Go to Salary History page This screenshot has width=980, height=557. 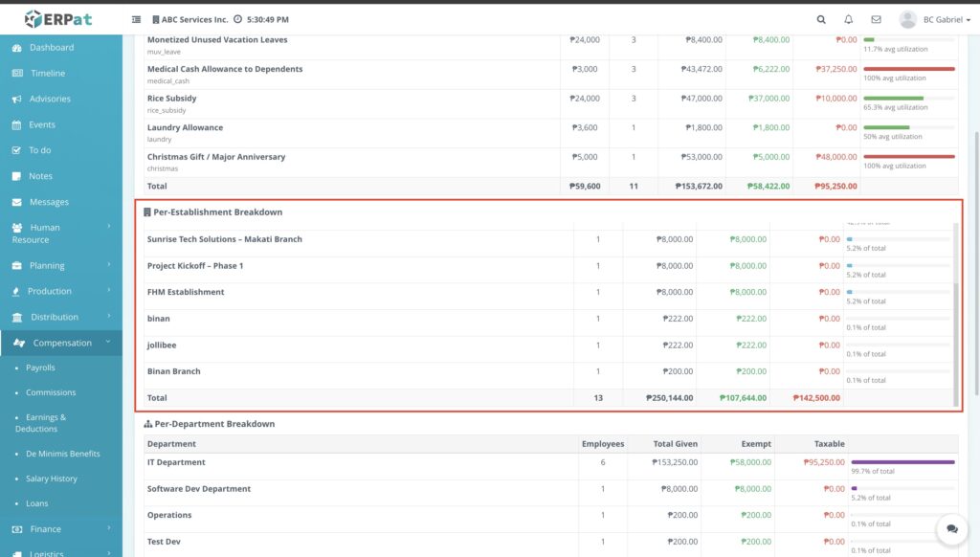pos(52,479)
